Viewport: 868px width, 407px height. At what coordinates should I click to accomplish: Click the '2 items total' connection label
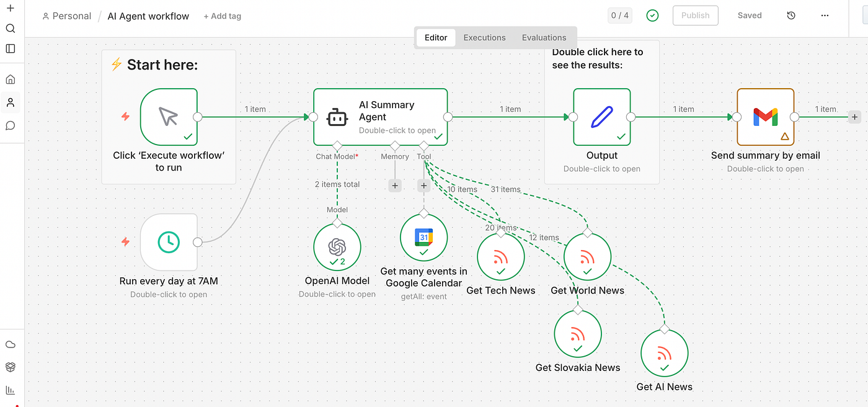(x=337, y=184)
